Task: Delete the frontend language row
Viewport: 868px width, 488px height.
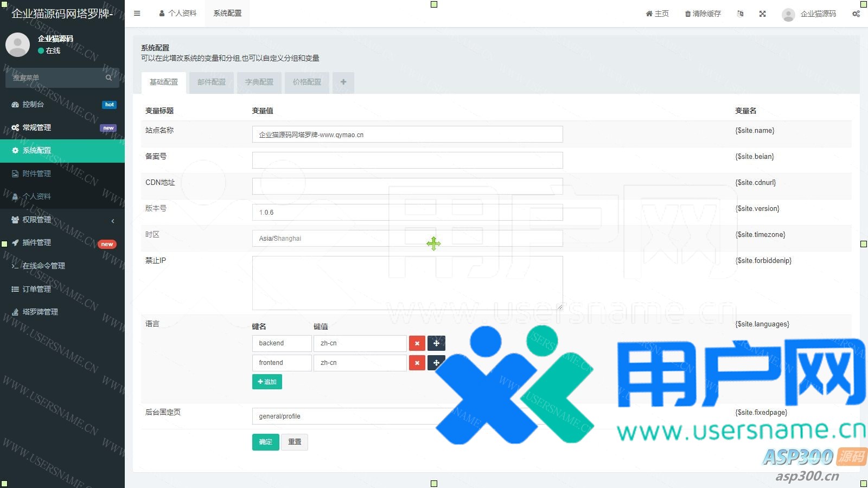Action: (x=417, y=363)
